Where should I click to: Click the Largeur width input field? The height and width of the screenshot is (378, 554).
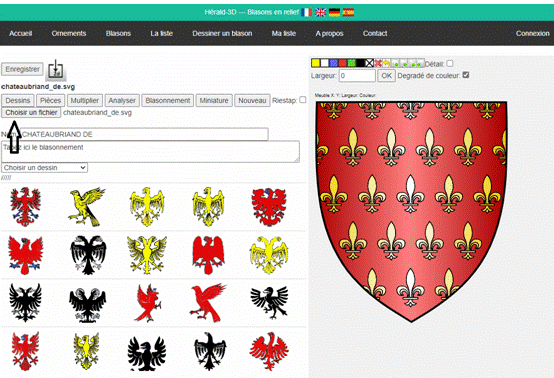click(x=357, y=76)
